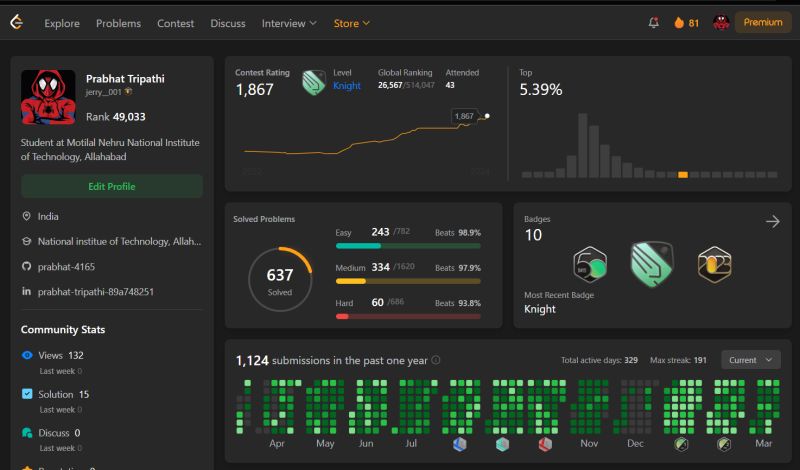Click the Easy solved progress bar

pos(408,246)
